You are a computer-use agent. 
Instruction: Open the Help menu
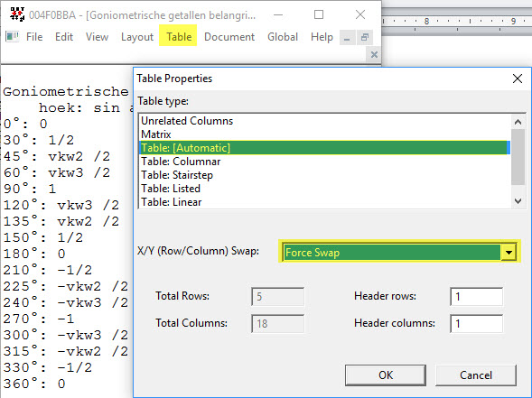click(x=322, y=37)
